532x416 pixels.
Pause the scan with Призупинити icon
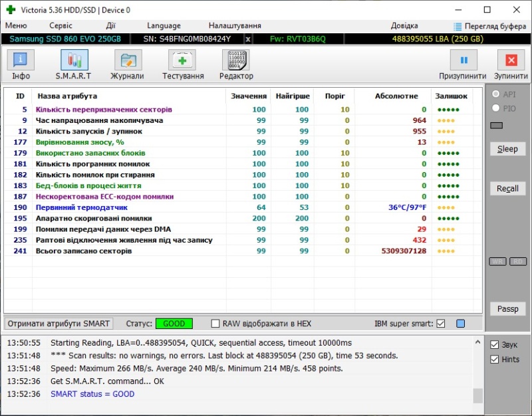coord(464,60)
